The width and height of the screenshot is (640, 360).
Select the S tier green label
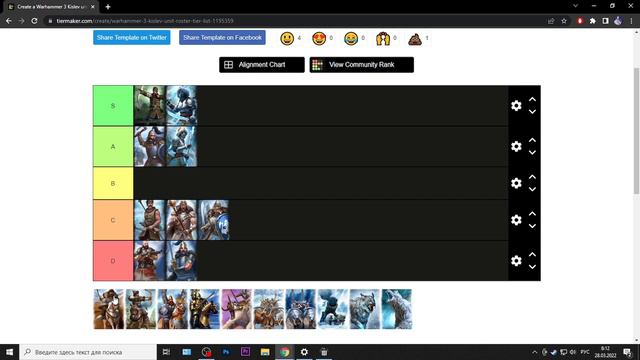(x=113, y=106)
